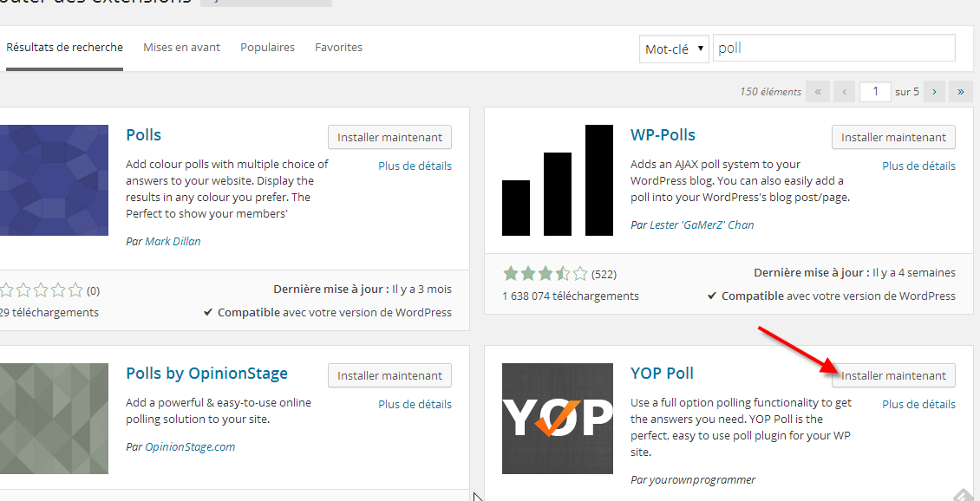Go to the first page arrow
The width and height of the screenshot is (980, 501).
[817, 91]
